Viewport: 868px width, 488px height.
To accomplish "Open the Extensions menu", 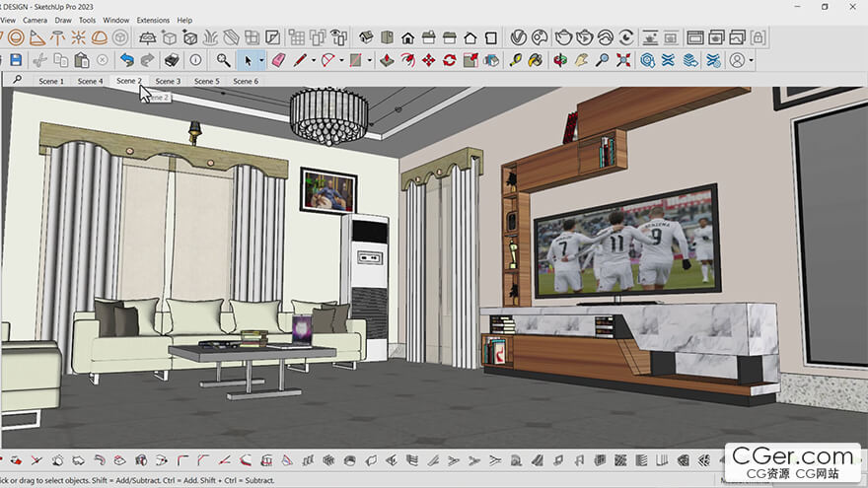I will [x=153, y=20].
